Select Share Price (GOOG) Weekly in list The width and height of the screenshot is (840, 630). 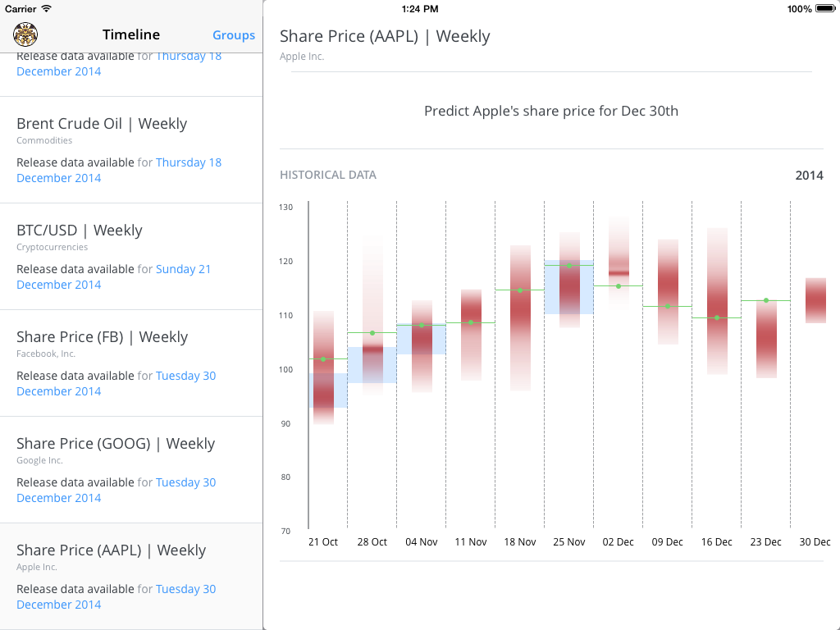pyautogui.click(x=116, y=444)
